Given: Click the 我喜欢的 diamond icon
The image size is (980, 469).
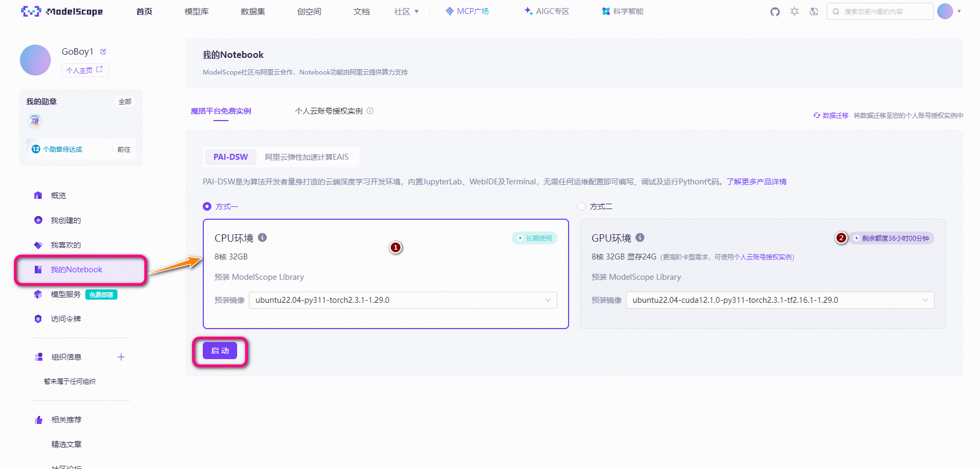Looking at the screenshot, I should coord(38,245).
